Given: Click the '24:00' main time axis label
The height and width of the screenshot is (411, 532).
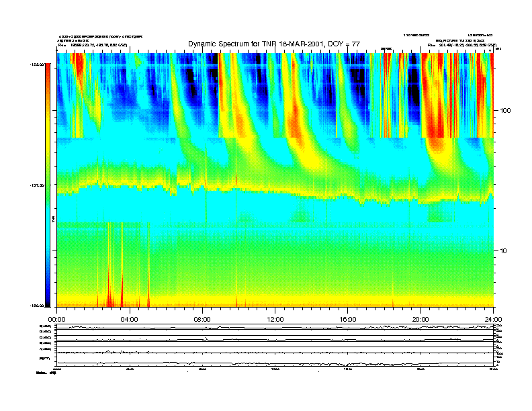Looking at the screenshot, I should pyautogui.click(x=493, y=320).
